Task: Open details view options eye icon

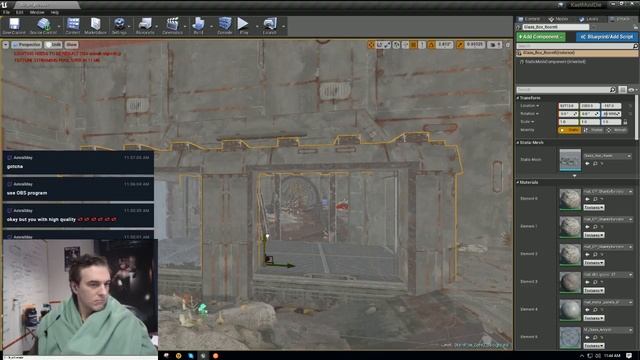Action: point(632,89)
